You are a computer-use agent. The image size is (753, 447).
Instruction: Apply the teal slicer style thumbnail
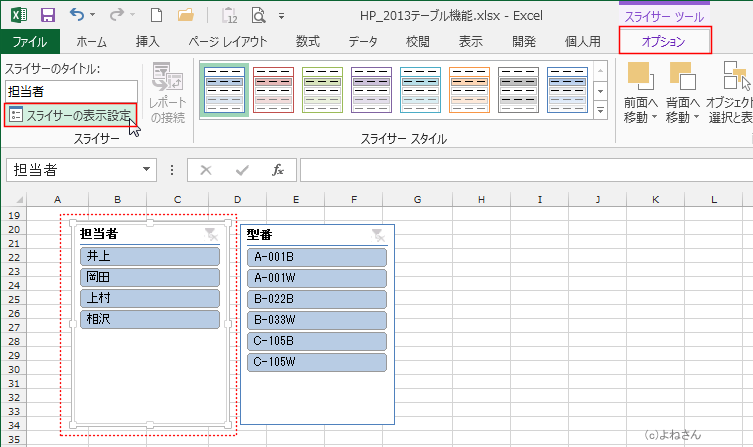click(x=420, y=90)
